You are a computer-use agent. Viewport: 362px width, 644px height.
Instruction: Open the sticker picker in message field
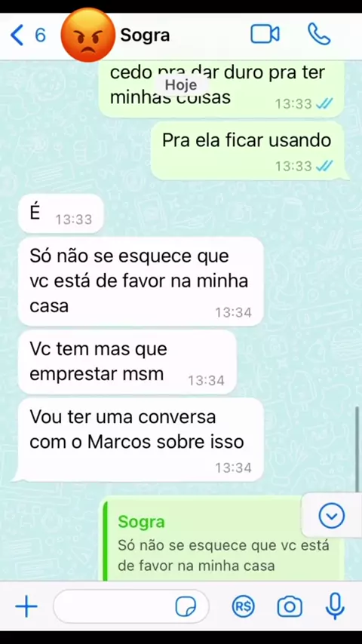point(186,606)
